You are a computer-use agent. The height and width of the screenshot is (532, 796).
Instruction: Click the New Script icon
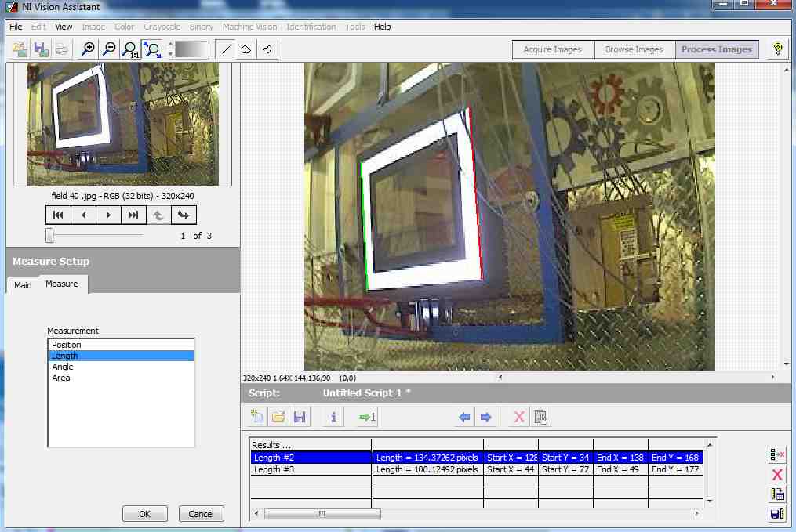click(x=257, y=417)
